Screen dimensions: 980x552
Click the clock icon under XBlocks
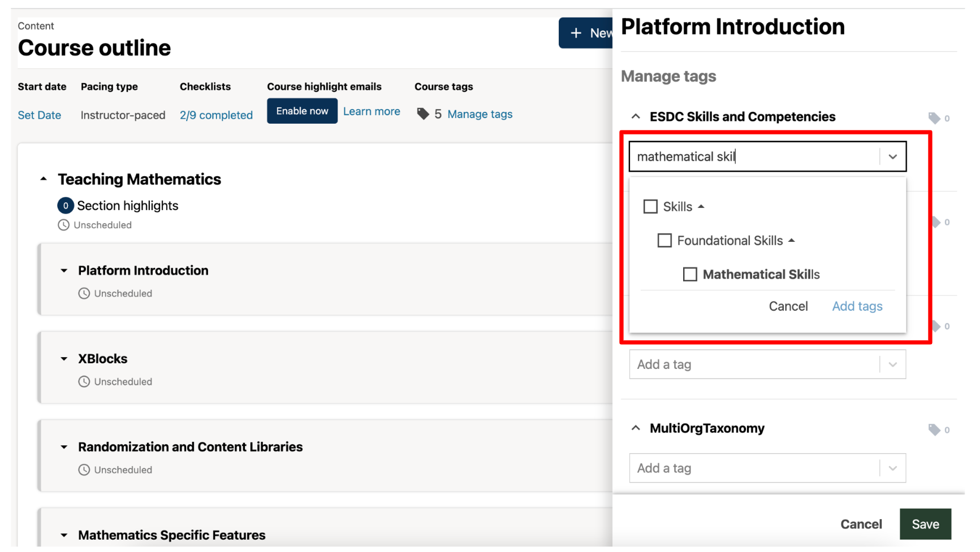84,381
